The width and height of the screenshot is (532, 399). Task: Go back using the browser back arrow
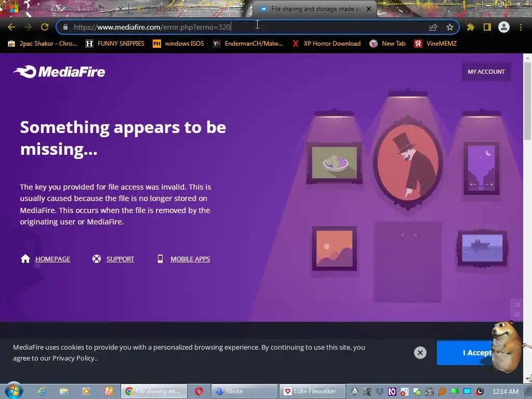[x=11, y=27]
